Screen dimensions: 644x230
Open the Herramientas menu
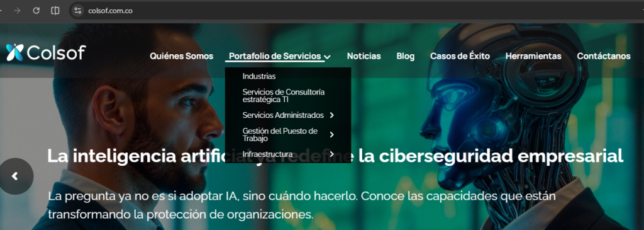[x=533, y=56]
